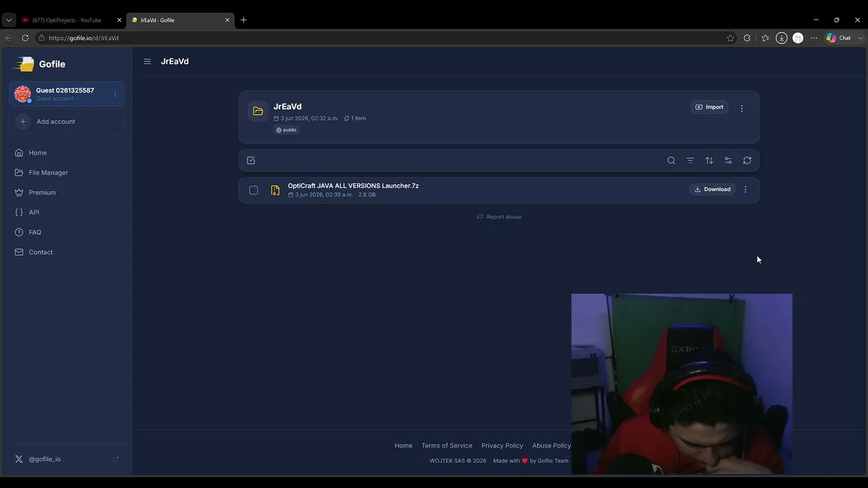Open Privacy Policy footer link

[x=502, y=445]
